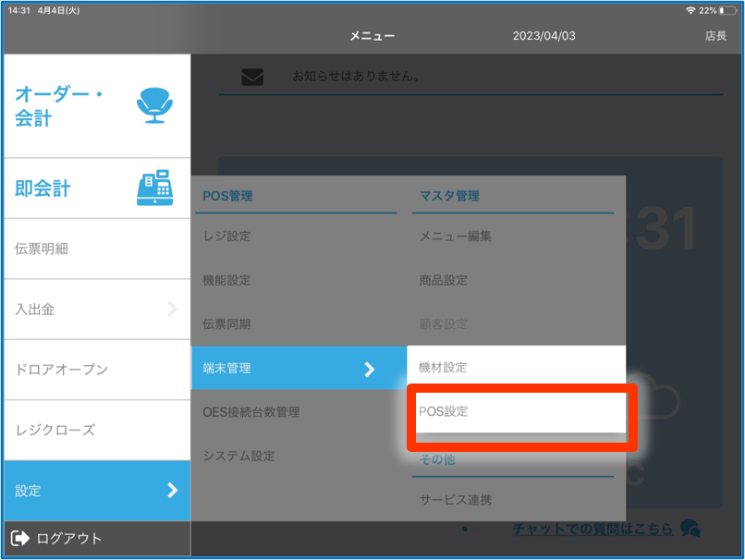Click the envelope notification icon
Viewport: 745px width, 560px height.
coord(252,77)
